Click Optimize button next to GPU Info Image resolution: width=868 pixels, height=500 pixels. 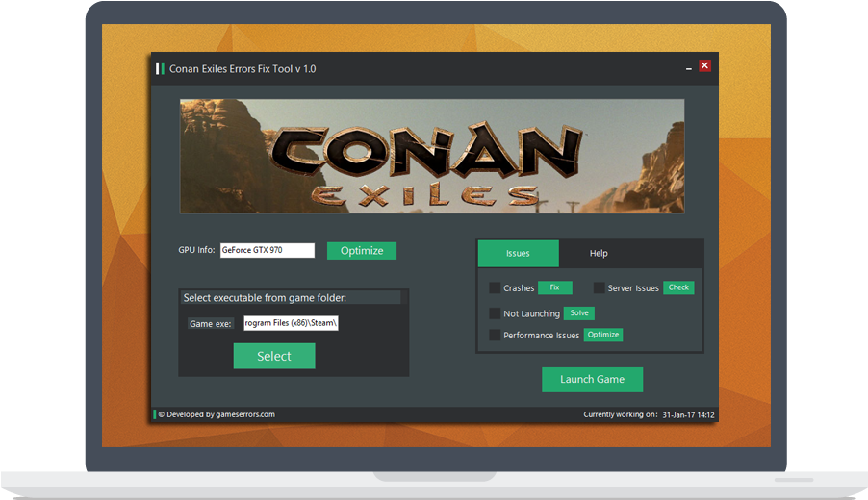pos(362,251)
